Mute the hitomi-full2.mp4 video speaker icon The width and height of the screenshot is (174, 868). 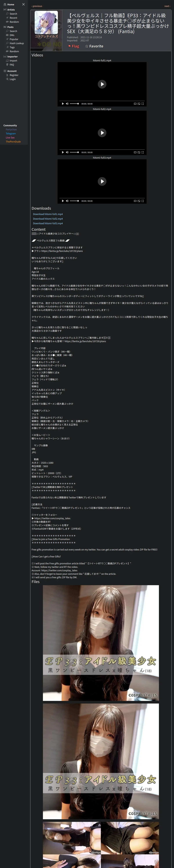(x=67, y=152)
